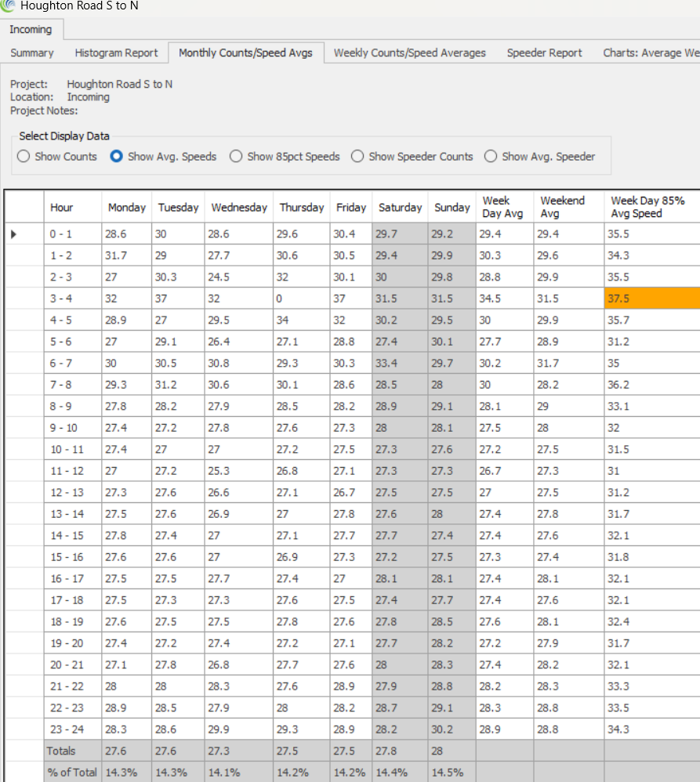Switch to the Histogram Report tab
The width and height of the screenshot is (700, 782).
point(116,53)
